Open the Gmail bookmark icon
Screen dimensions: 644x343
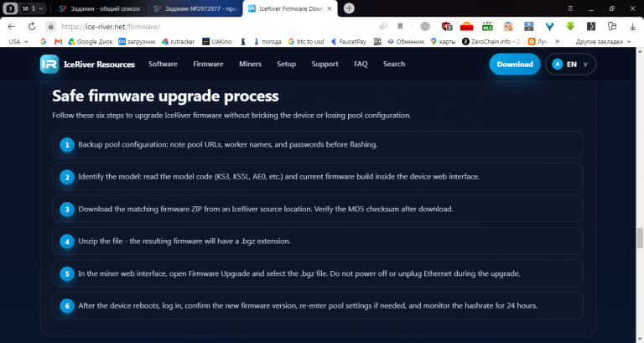click(59, 41)
